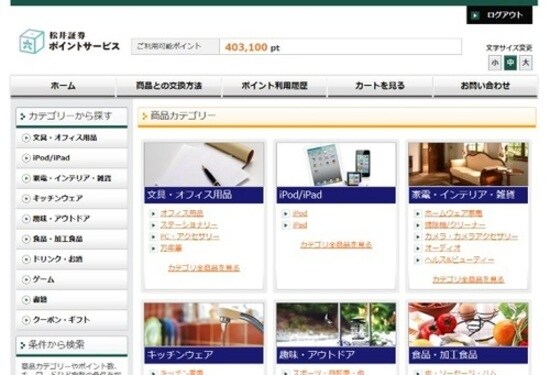The height and width of the screenshot is (375, 550).
Task: Click the 商品カテゴリー section heading
Action: coord(336,116)
